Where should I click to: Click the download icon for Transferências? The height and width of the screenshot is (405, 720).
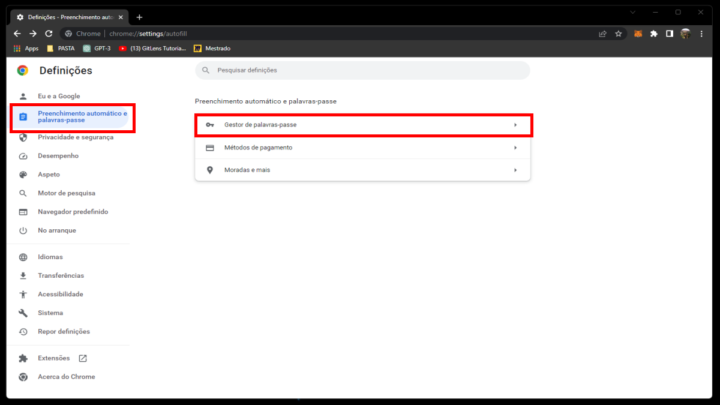[23, 276]
